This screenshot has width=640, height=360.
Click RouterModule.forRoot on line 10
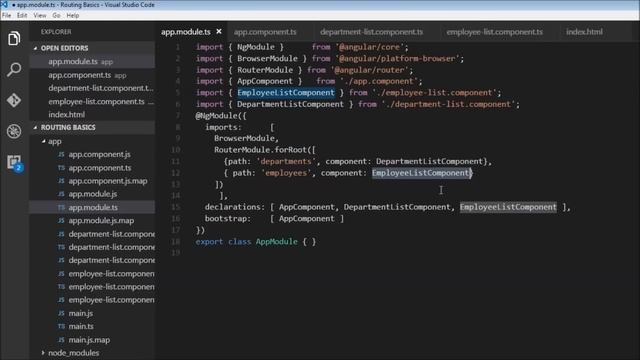(260, 150)
